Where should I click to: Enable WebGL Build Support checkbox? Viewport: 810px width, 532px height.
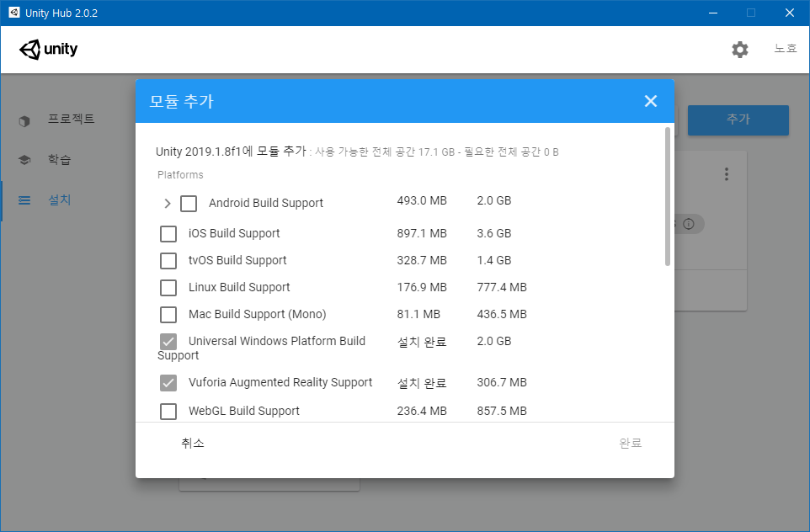168,411
